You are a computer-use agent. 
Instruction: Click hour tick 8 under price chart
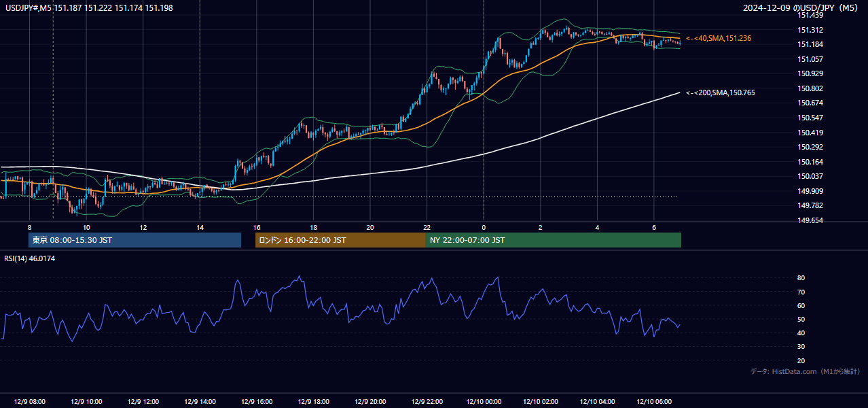point(30,227)
